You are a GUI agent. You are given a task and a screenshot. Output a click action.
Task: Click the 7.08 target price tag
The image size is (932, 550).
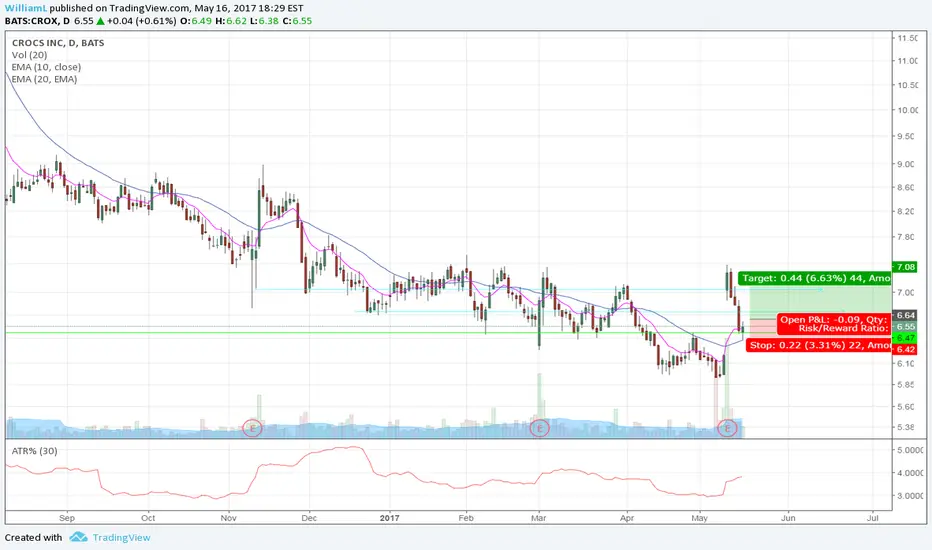905,267
